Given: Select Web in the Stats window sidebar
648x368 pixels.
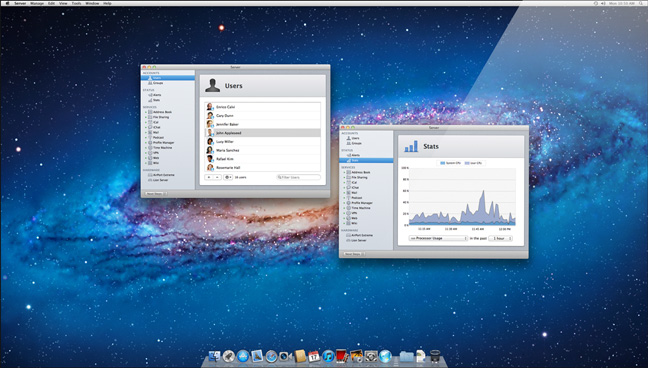Looking at the screenshot, I should point(354,218).
